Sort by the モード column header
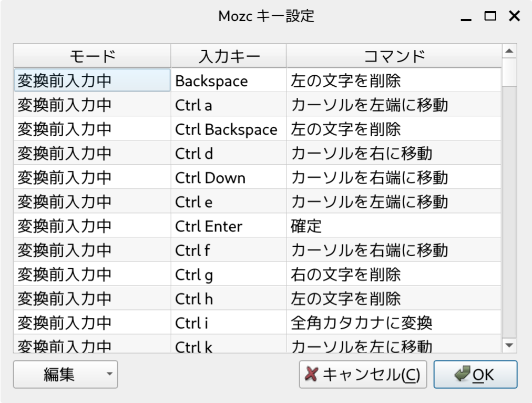This screenshot has width=532, height=403. click(x=92, y=56)
